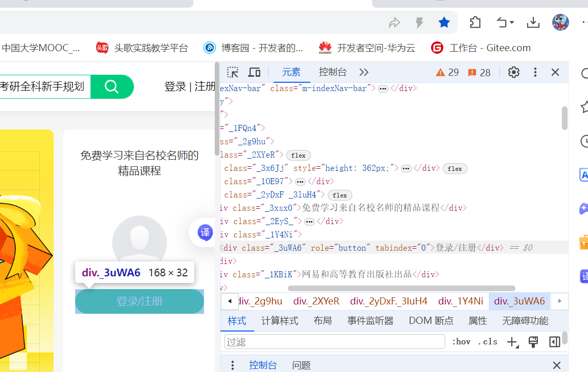Focus the 过滤 styles filter field
Viewport: 588px width, 372px height.
click(334, 342)
